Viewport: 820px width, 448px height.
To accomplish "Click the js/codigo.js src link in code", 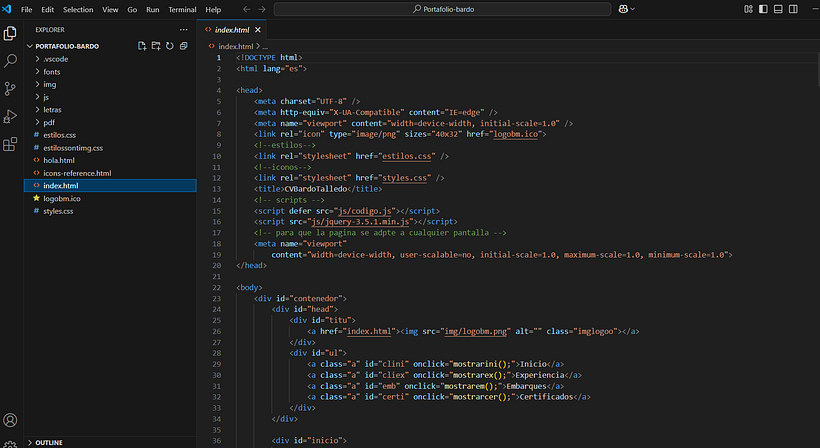I will tap(365, 211).
